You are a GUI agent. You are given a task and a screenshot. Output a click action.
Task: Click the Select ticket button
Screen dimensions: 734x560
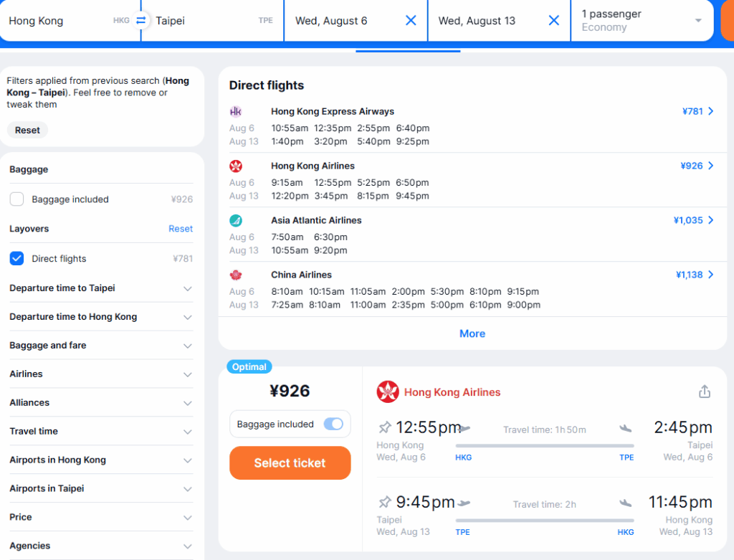pyautogui.click(x=290, y=462)
